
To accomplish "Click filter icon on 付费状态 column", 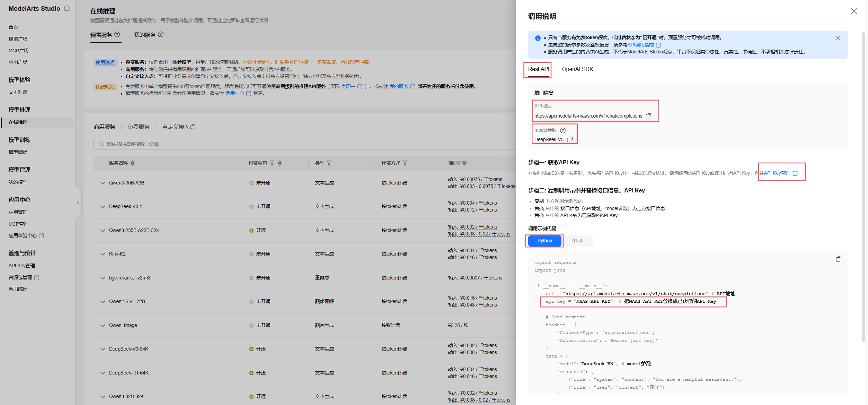I will pos(272,163).
